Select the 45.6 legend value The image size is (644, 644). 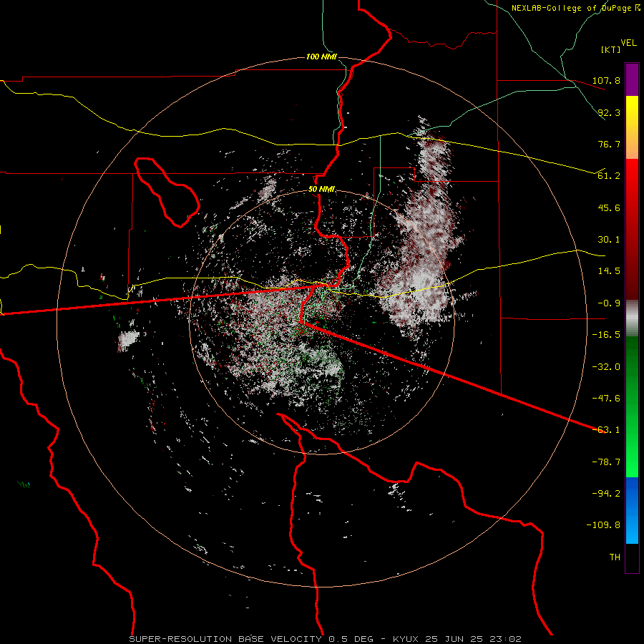click(x=609, y=208)
